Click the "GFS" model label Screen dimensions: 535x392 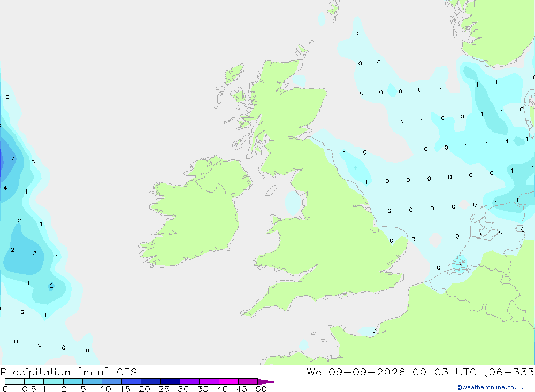click(127, 372)
